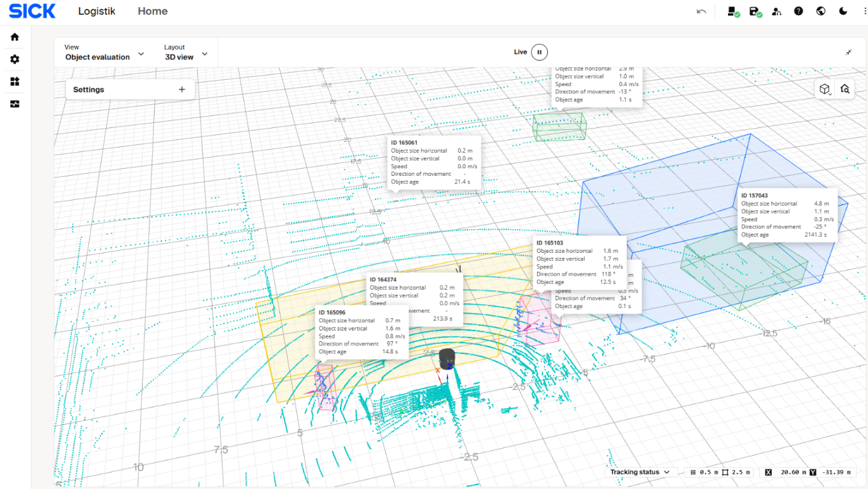Open the device connection status icon

tap(733, 11)
